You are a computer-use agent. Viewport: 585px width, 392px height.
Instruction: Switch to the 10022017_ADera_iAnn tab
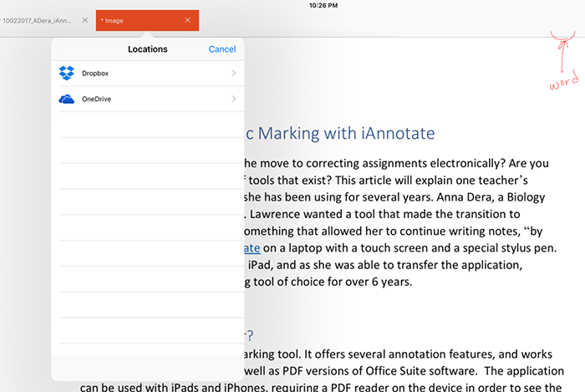click(37, 21)
